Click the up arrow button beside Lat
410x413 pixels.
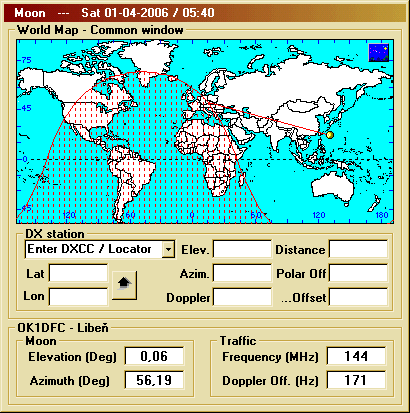coord(125,285)
